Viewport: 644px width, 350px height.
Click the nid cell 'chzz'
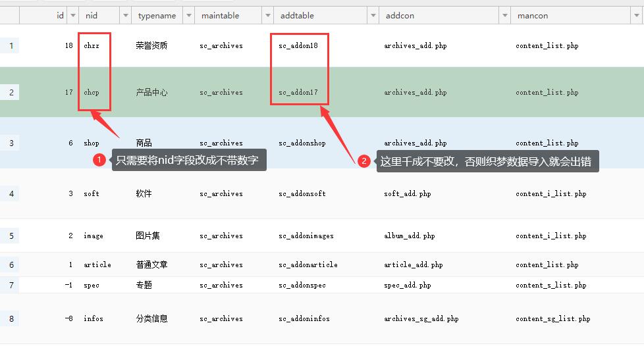tap(91, 45)
